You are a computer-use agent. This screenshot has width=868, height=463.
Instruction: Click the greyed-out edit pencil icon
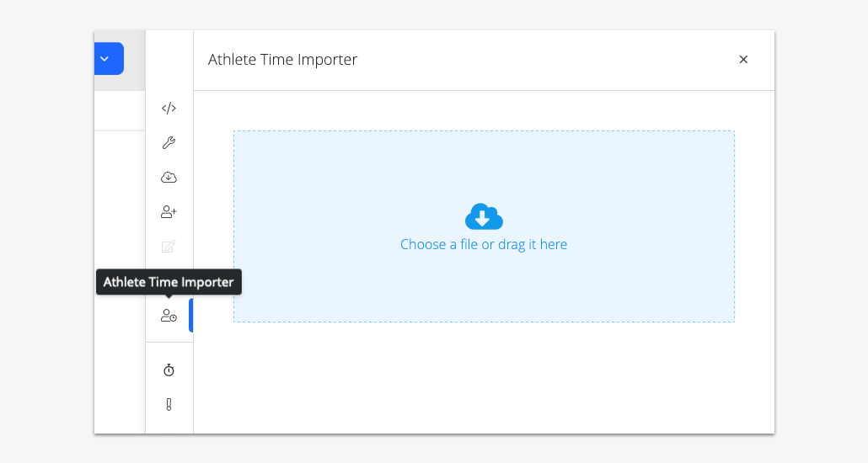(169, 247)
